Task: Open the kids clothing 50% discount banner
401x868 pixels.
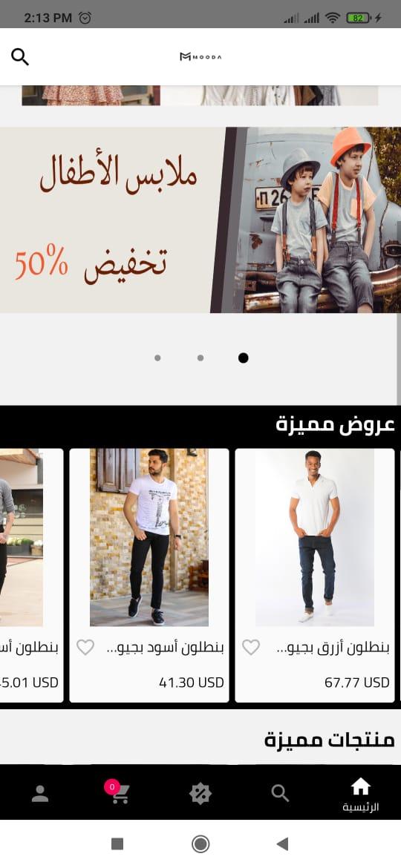Action: coord(200,220)
